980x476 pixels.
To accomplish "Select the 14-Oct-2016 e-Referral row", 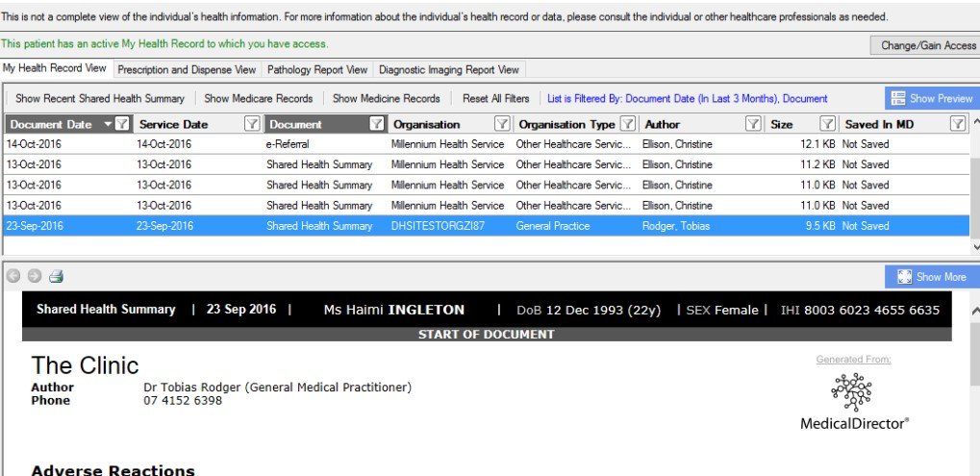I will tap(486, 144).
